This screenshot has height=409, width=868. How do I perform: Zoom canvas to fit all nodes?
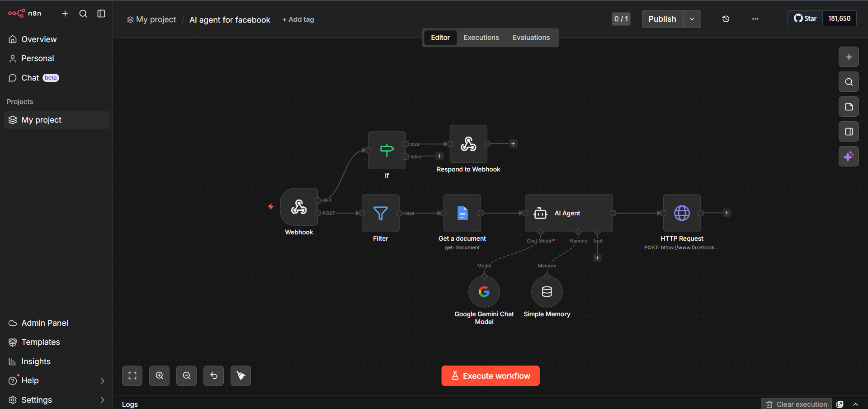pyautogui.click(x=132, y=376)
